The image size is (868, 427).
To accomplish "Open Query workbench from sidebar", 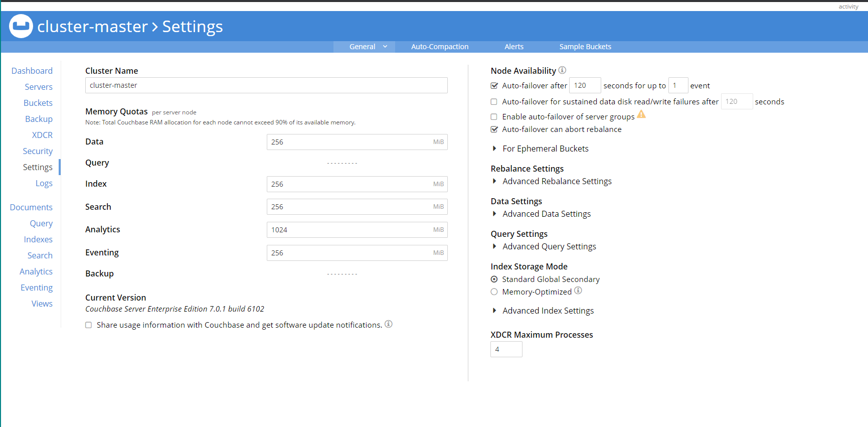I will coord(41,223).
